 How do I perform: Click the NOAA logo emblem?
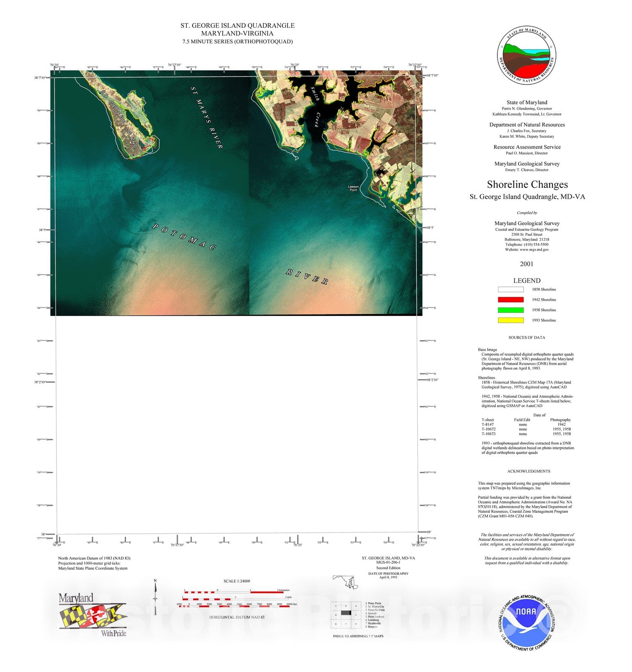pos(527,620)
